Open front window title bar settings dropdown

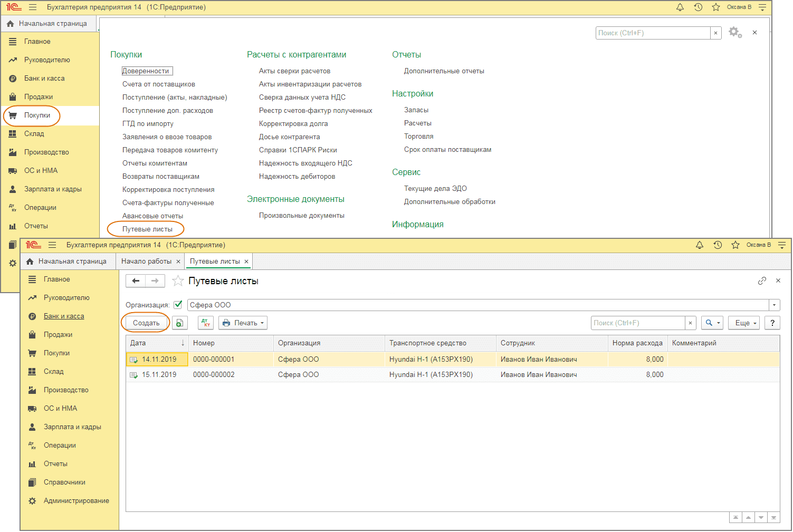point(782,245)
